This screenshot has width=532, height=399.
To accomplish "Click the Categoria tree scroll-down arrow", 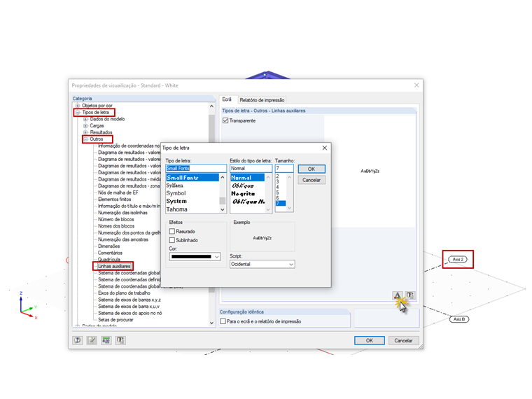I will [x=211, y=323].
